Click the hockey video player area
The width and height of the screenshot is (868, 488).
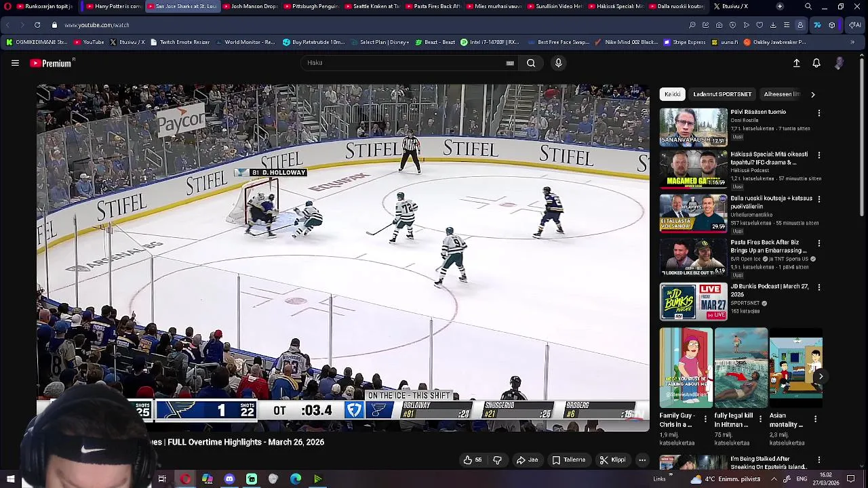(x=343, y=258)
